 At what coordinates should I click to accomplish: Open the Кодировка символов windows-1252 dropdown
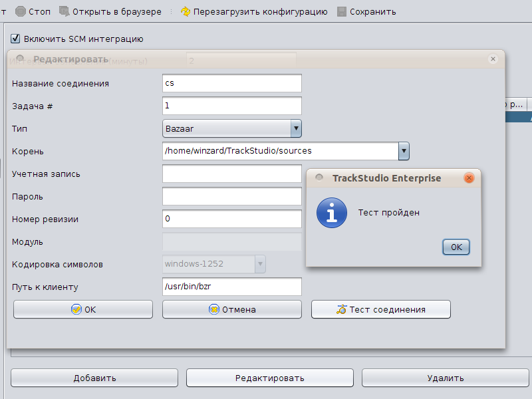coord(214,264)
